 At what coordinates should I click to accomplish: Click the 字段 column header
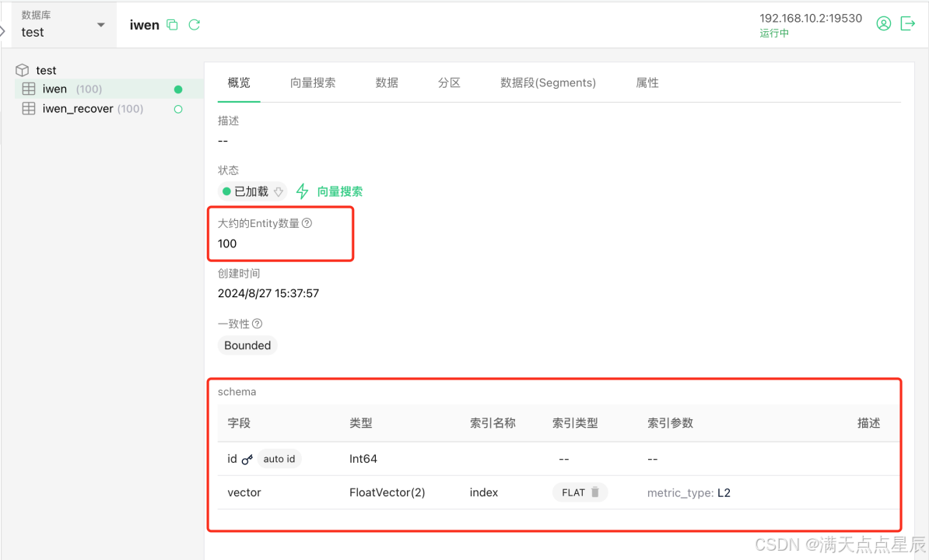tap(239, 423)
